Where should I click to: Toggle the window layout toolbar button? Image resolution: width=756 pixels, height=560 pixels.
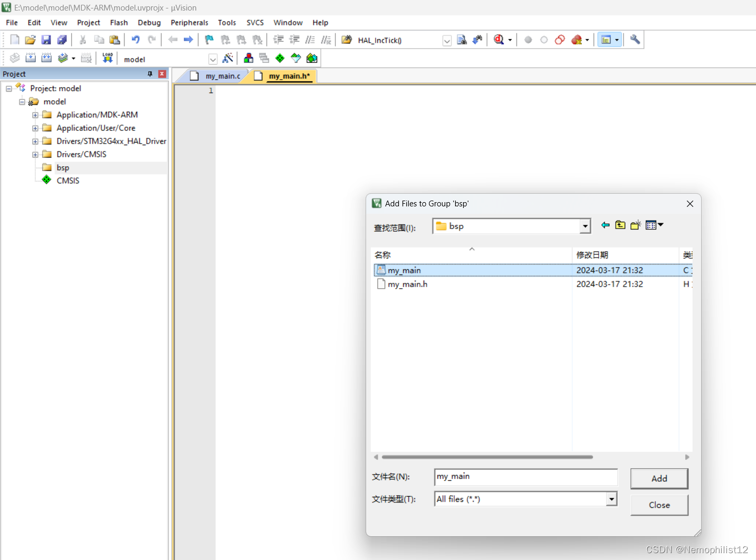pyautogui.click(x=606, y=40)
